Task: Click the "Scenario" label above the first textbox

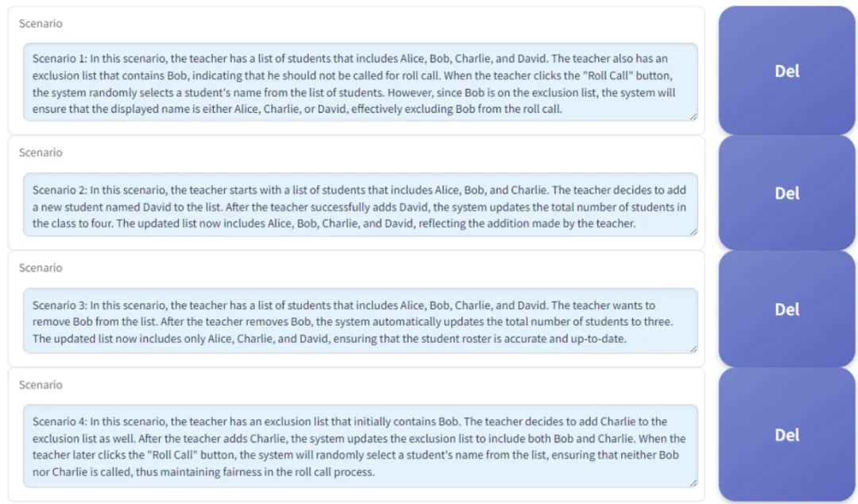Action: [41, 24]
